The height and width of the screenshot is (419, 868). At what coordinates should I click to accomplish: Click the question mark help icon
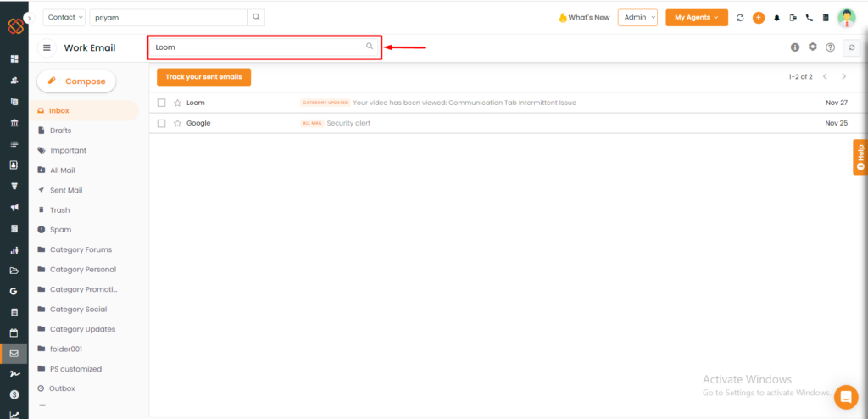pyautogui.click(x=831, y=47)
